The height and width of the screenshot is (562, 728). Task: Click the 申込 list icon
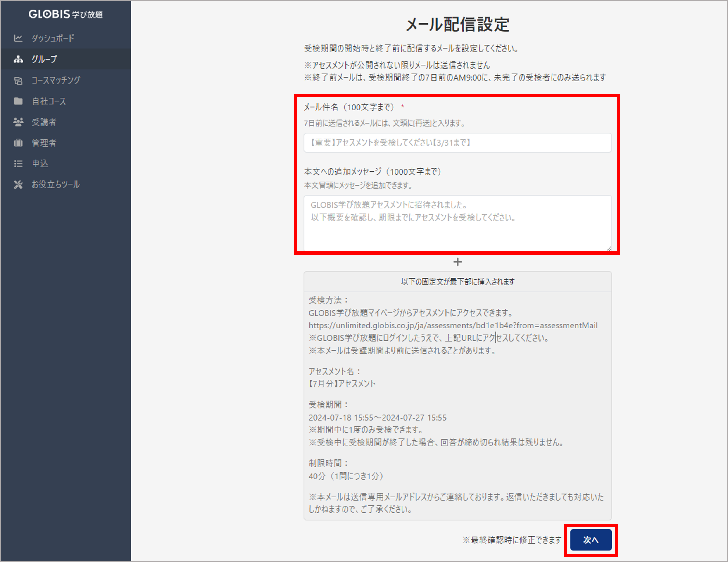(x=18, y=163)
